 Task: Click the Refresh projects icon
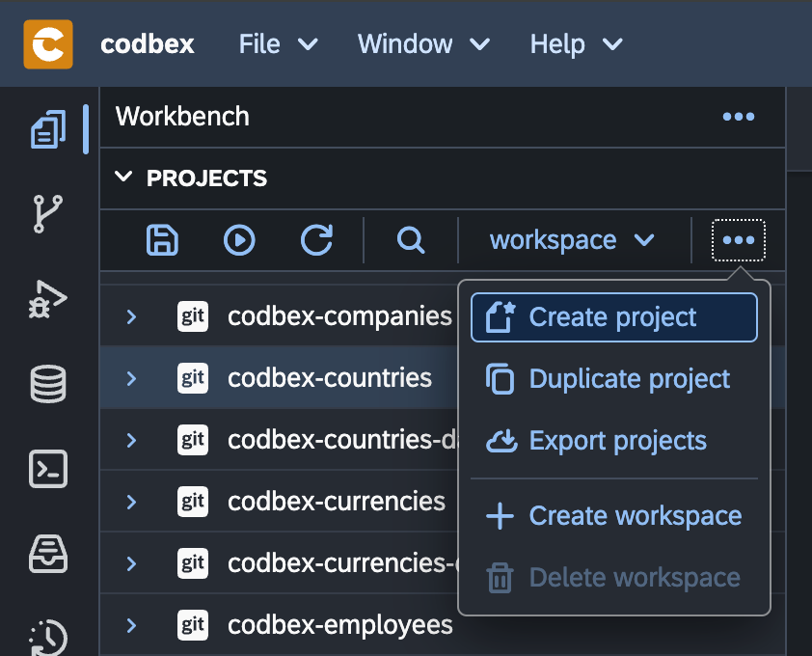pos(316,240)
